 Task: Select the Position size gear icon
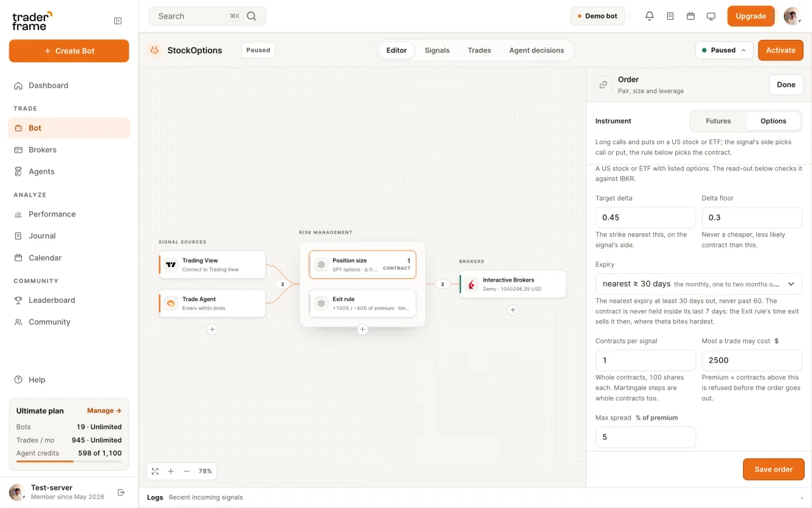[x=321, y=264]
